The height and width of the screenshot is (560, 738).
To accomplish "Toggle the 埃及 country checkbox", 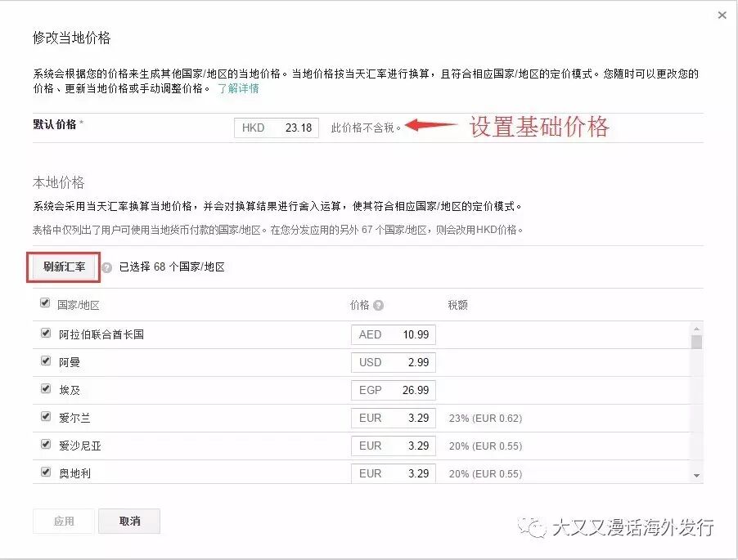I will coord(46,389).
